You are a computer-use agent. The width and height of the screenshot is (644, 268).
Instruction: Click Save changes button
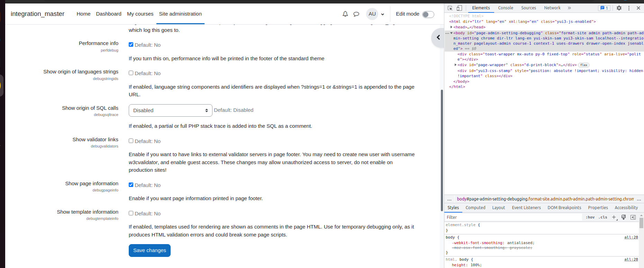(149, 250)
